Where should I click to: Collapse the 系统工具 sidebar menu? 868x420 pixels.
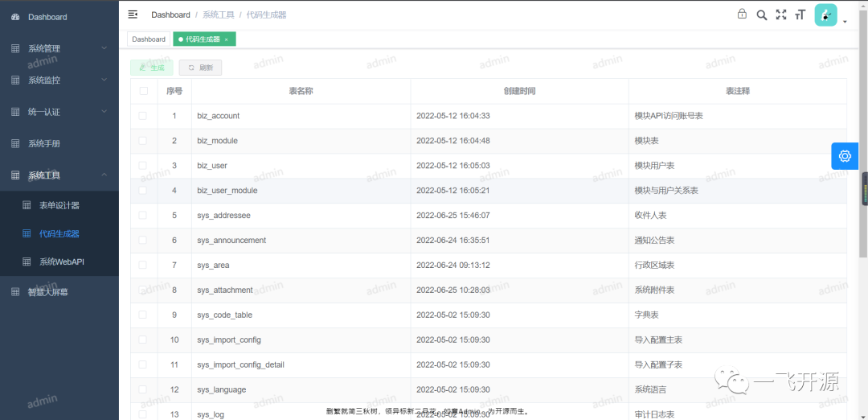pyautogui.click(x=59, y=175)
